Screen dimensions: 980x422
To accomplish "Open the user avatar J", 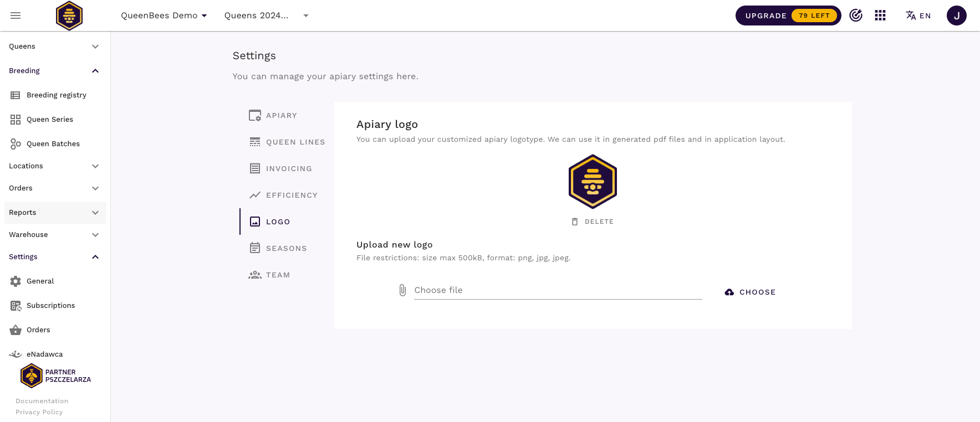I will [x=956, y=16].
